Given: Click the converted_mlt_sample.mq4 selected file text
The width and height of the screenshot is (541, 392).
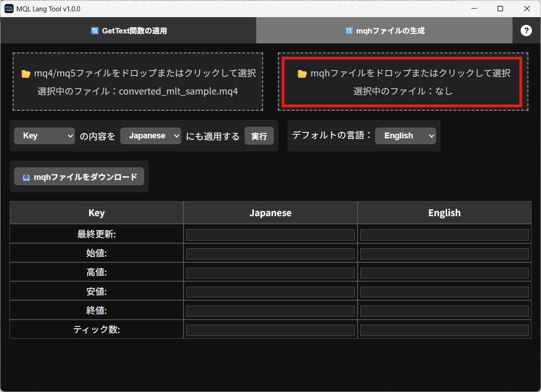Looking at the screenshot, I should click(179, 91).
